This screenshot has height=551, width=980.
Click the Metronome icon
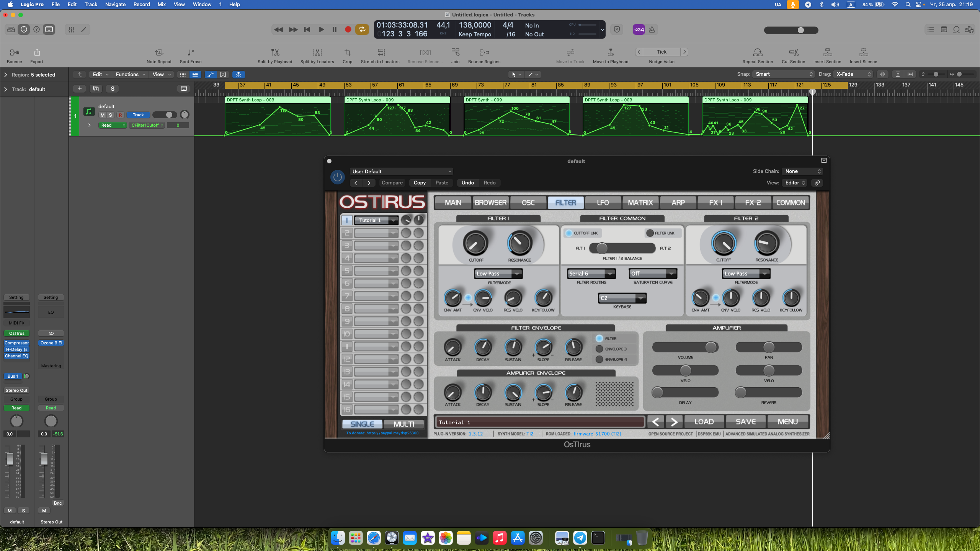[x=652, y=29]
